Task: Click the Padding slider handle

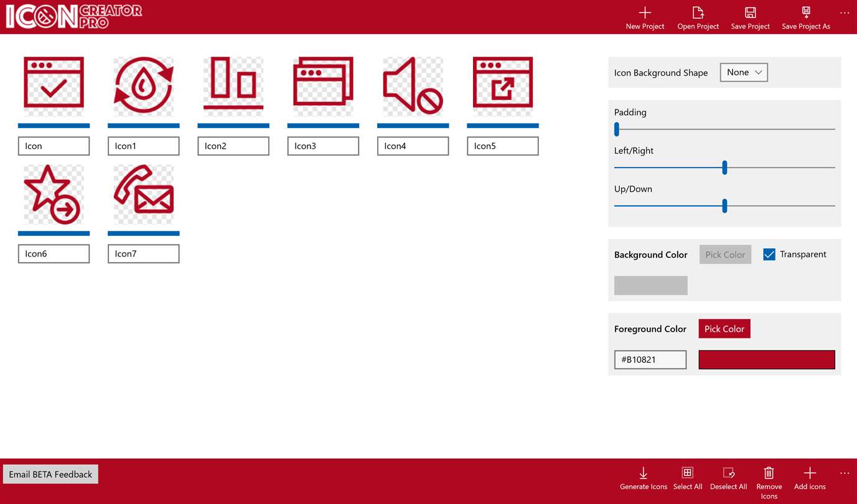Action: pyautogui.click(x=617, y=129)
